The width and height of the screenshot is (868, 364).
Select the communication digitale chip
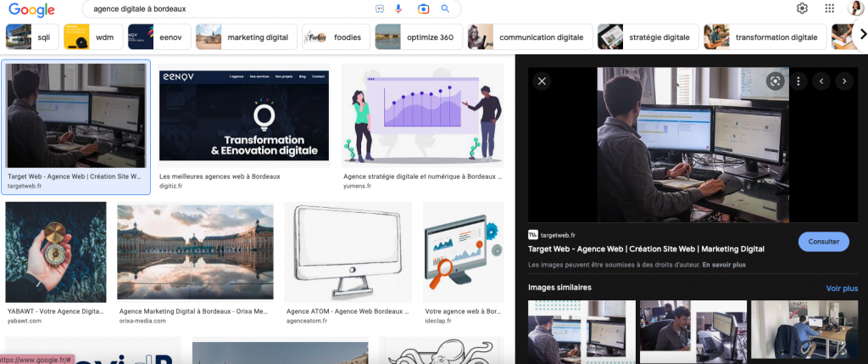click(530, 37)
